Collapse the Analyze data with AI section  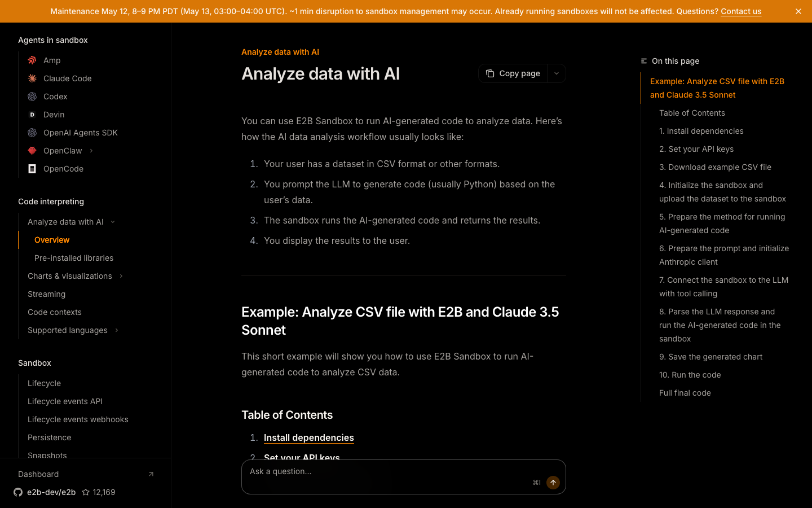click(113, 222)
